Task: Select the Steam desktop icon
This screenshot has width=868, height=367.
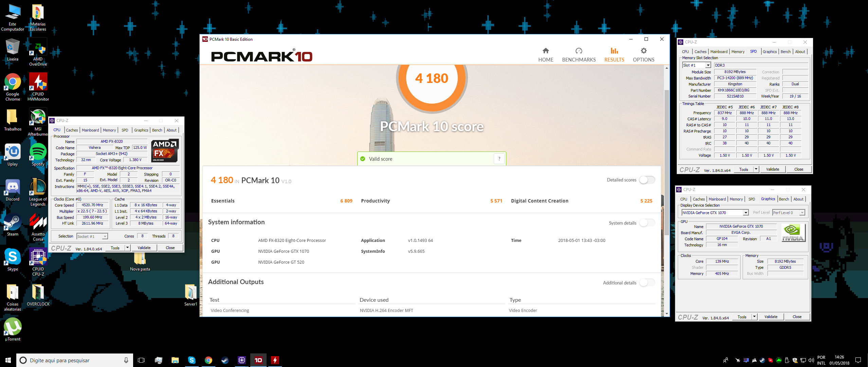Action: (x=13, y=225)
